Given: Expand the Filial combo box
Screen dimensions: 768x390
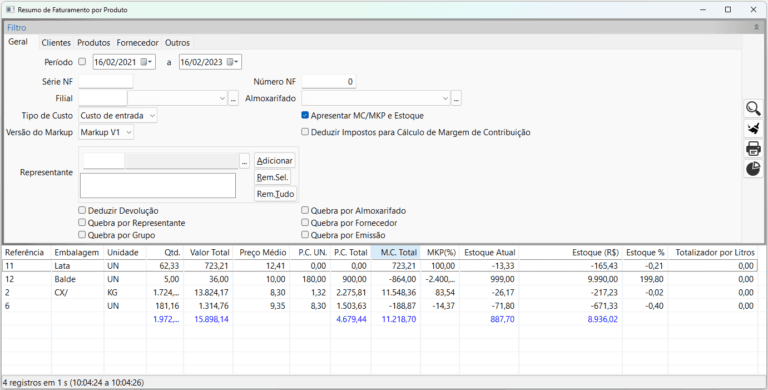Looking at the screenshot, I should click(222, 98).
